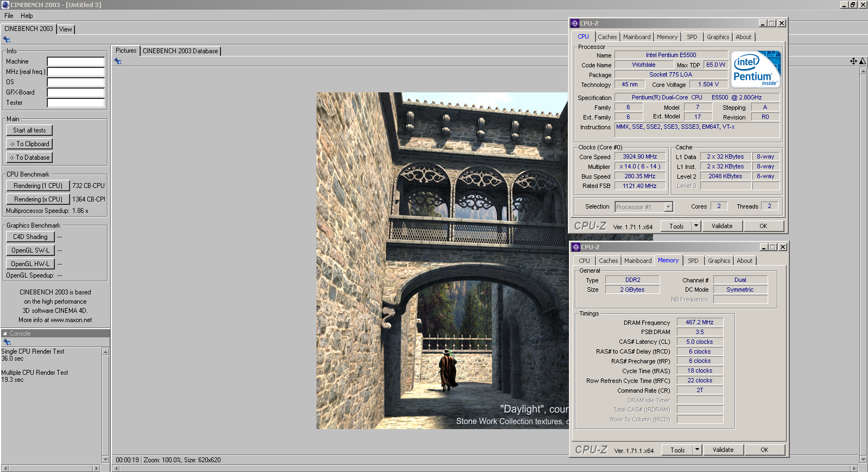Click the Console panel header icon
868x472 pixels.
[x=5, y=333]
